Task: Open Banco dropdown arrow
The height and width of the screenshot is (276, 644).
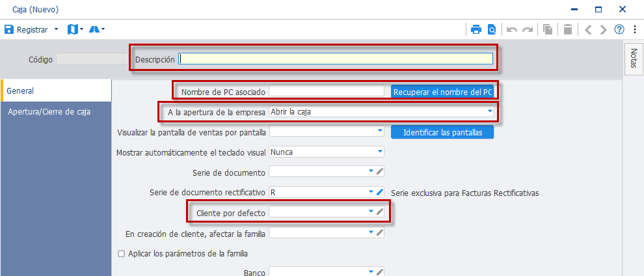Action: [x=371, y=271]
